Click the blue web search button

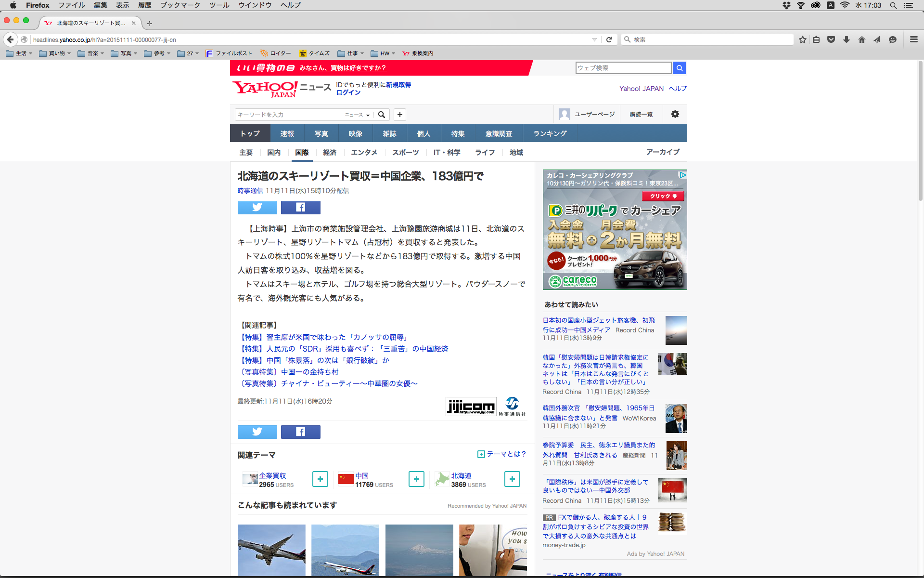click(x=679, y=68)
